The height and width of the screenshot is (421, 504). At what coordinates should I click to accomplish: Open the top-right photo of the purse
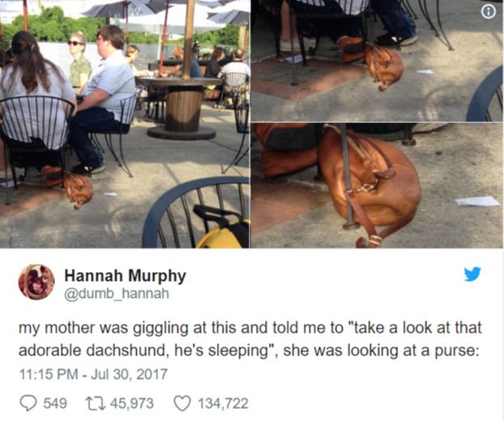tap(377, 61)
